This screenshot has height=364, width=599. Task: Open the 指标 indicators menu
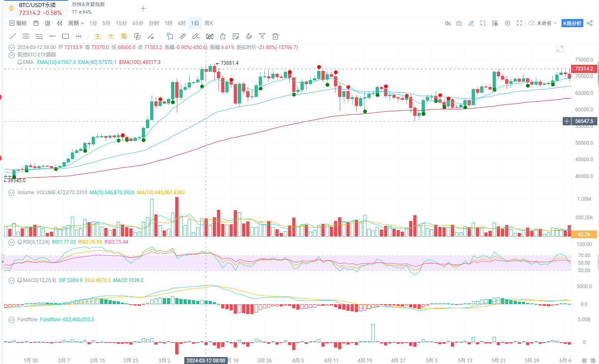pyautogui.click(x=18, y=23)
